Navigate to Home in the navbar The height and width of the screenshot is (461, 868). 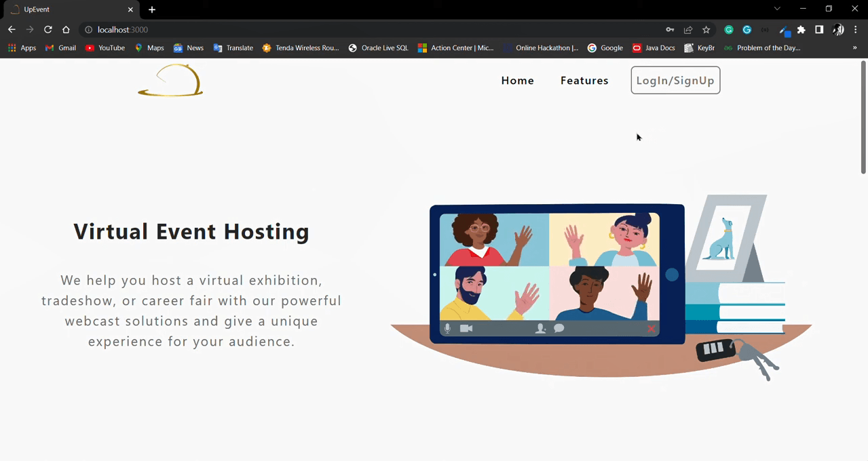[517, 81]
